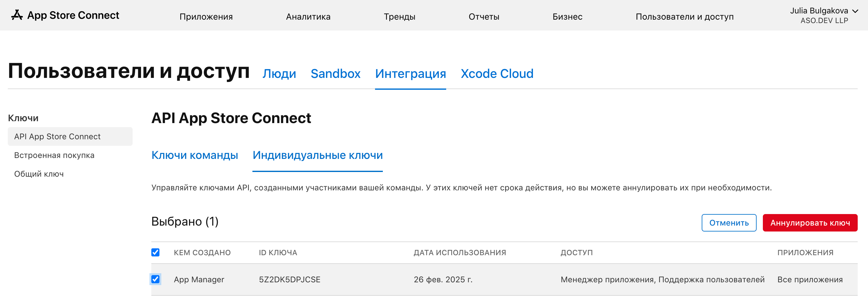
Task: Expand the Julia Bulgakova account chevron
Action: (855, 11)
